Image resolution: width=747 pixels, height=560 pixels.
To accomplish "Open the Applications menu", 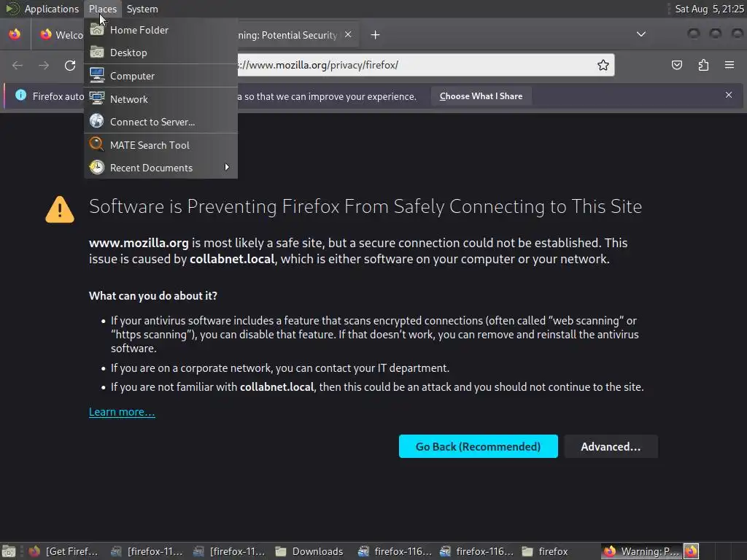I will point(42,9).
